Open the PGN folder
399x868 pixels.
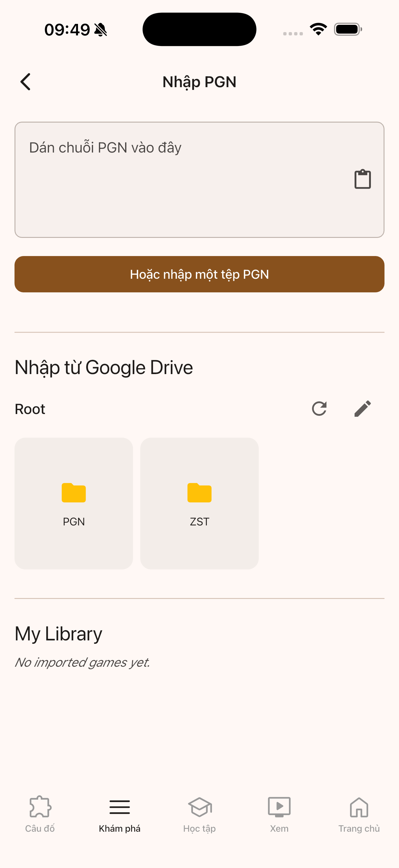pyautogui.click(x=74, y=503)
